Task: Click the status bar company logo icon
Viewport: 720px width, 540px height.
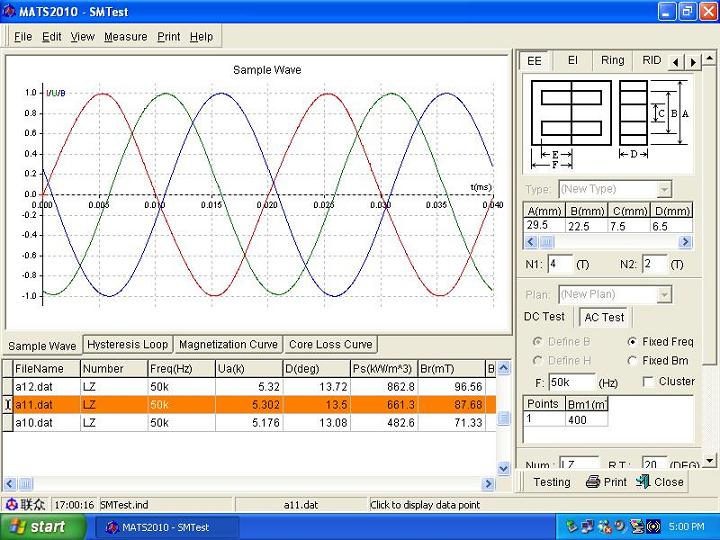Action: click(x=11, y=505)
